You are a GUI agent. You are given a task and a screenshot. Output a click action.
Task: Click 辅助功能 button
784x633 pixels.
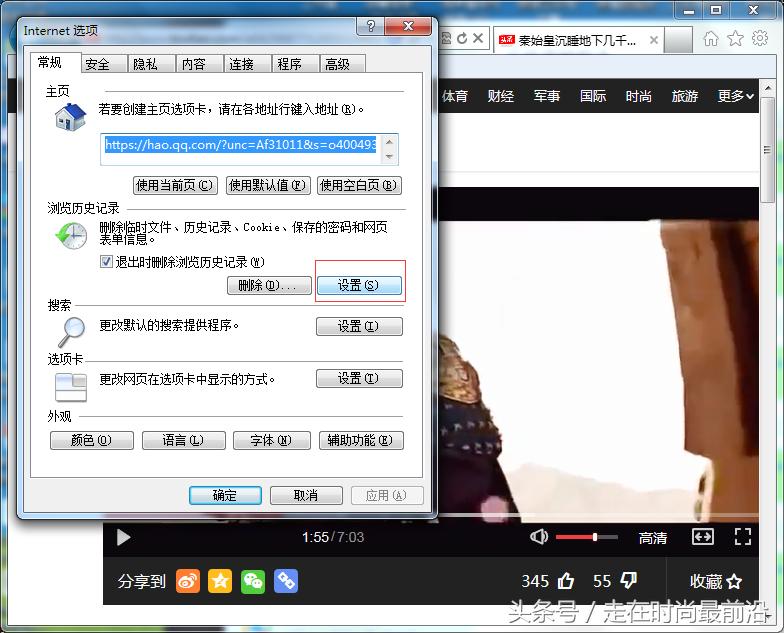tap(361, 440)
